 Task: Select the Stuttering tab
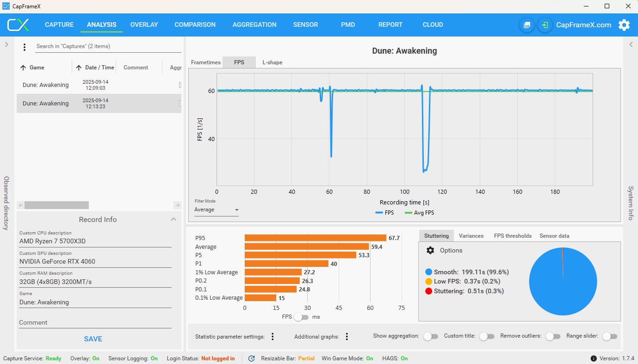coord(436,236)
